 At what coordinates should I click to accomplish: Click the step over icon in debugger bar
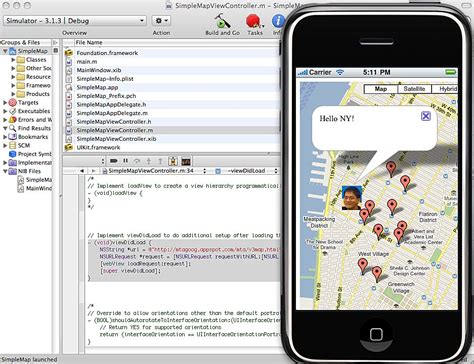137,161
